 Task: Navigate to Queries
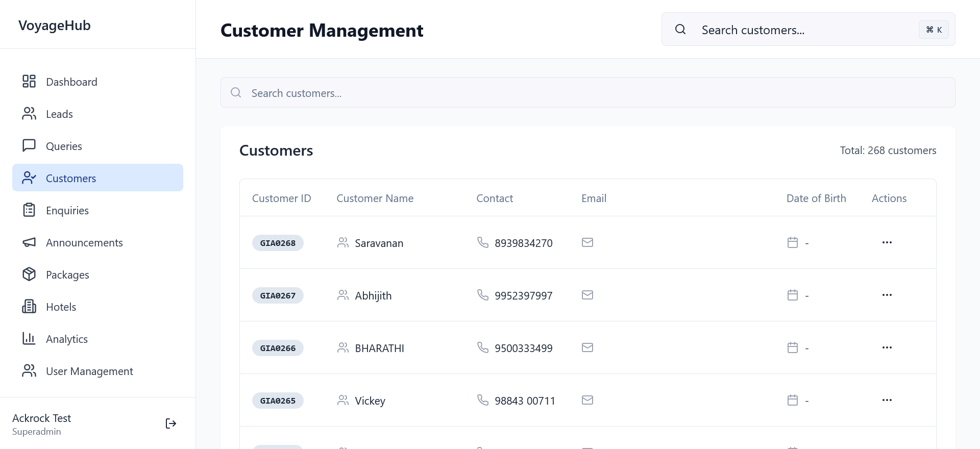97,146
